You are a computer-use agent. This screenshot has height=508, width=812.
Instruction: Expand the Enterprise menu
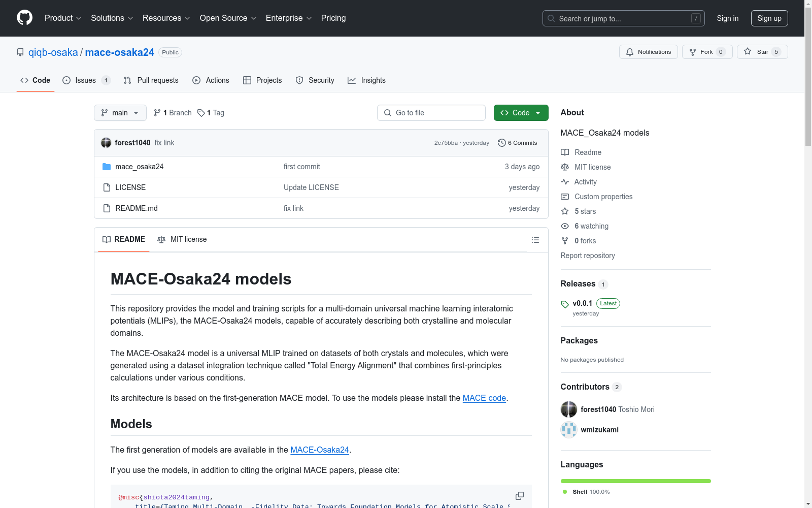(289, 18)
